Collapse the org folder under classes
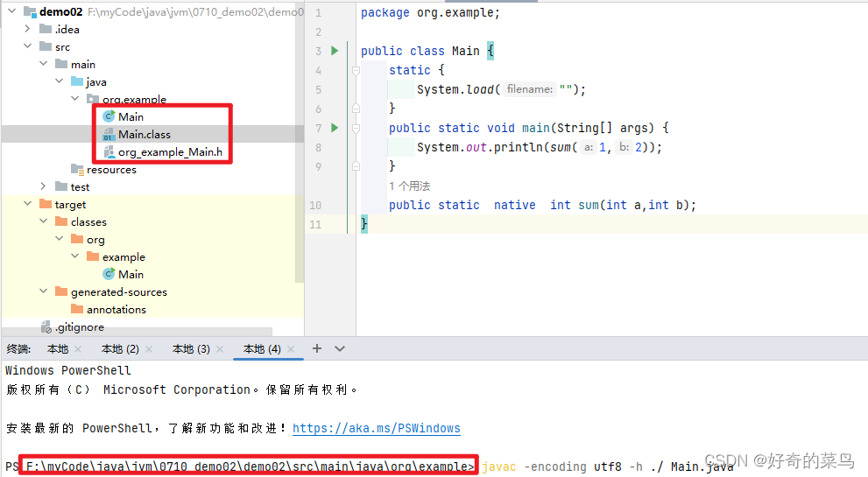 point(60,238)
